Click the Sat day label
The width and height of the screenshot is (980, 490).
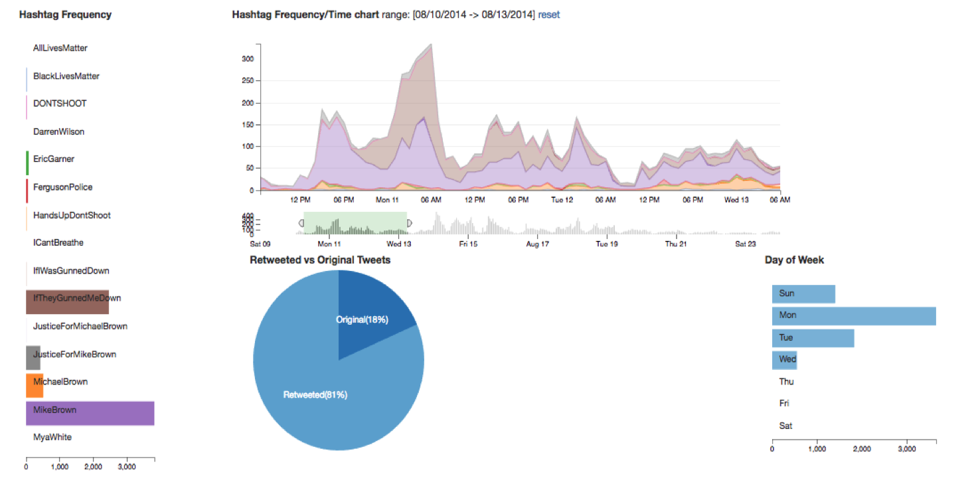click(x=785, y=426)
